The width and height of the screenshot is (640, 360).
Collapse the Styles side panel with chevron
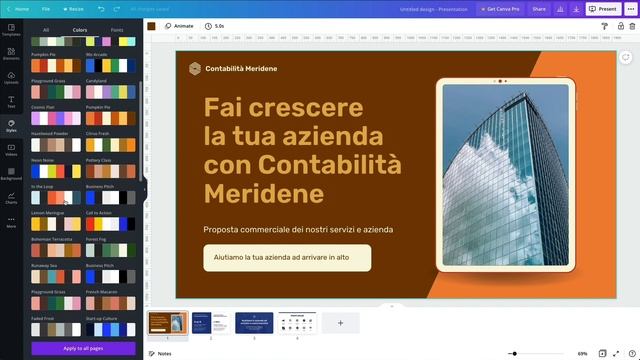click(145, 189)
